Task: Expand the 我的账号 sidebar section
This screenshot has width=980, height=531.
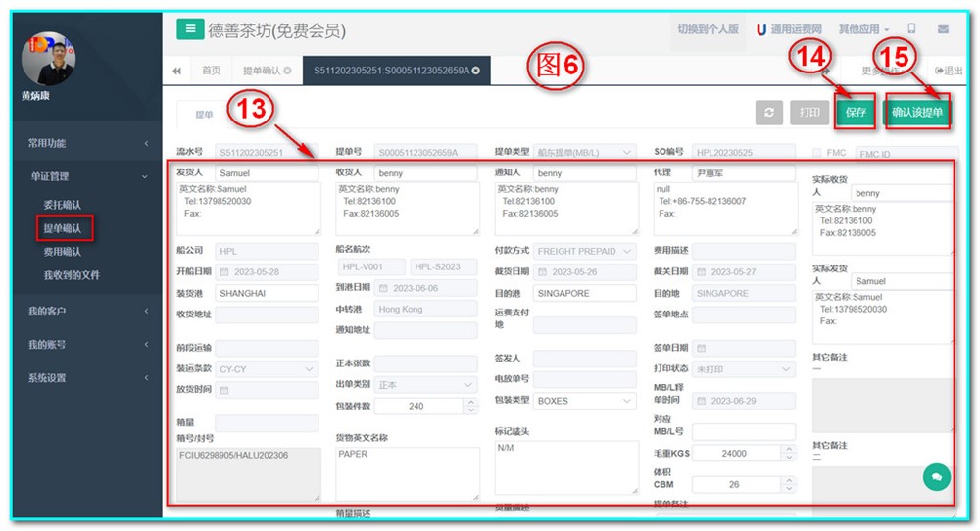Action: pos(87,344)
